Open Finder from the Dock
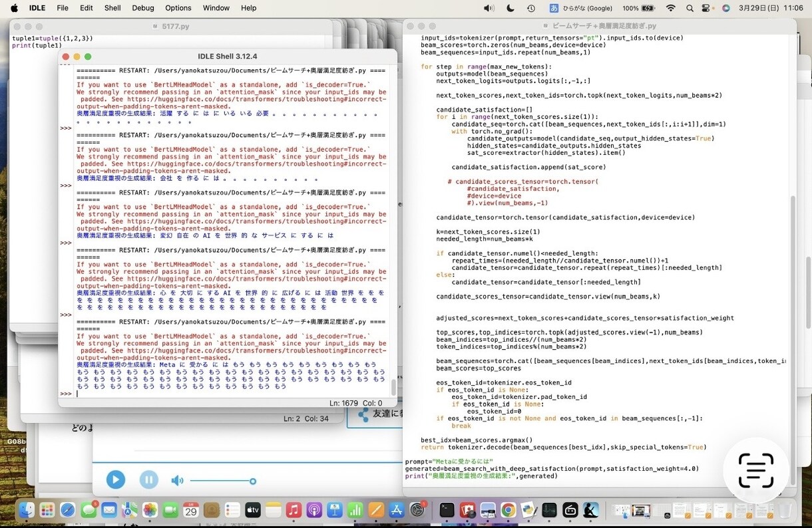812x528 pixels. 27,510
